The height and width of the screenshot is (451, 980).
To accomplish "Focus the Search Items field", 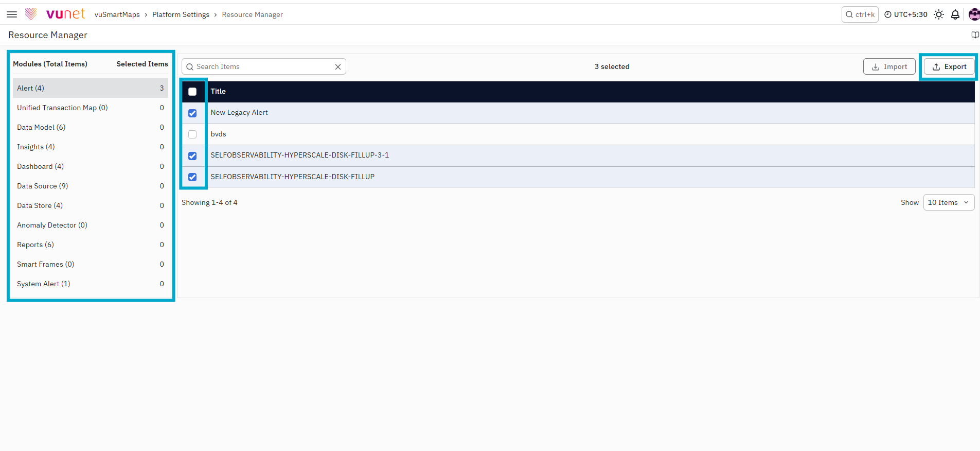I will pyautogui.click(x=263, y=66).
